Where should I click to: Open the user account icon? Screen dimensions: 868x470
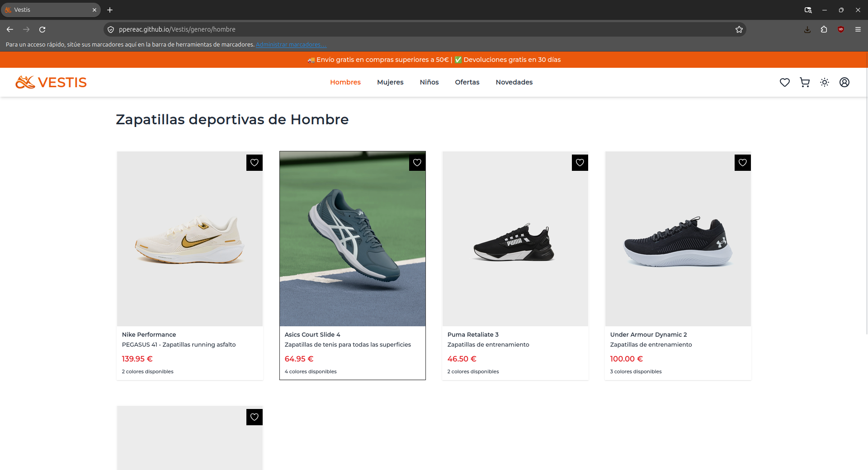click(x=844, y=82)
